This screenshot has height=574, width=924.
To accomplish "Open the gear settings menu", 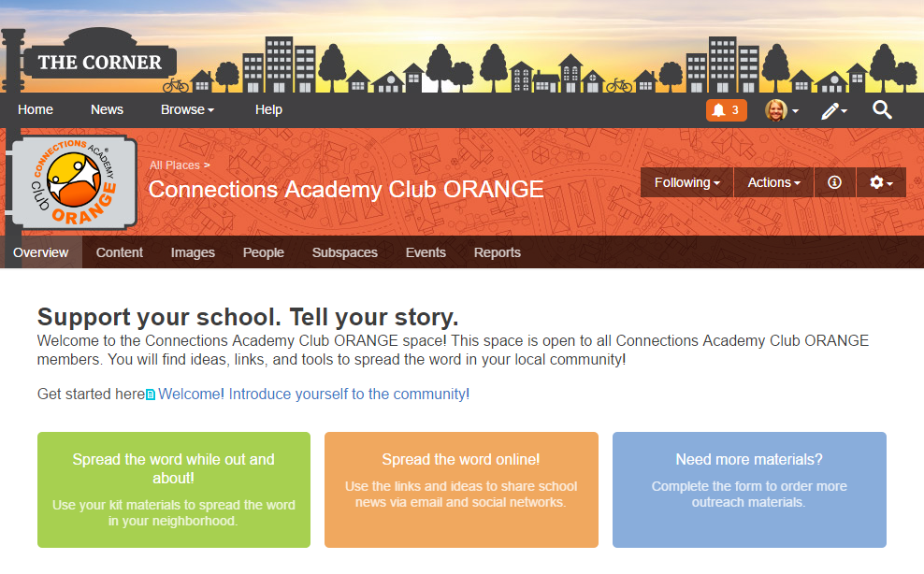I will coord(881,182).
